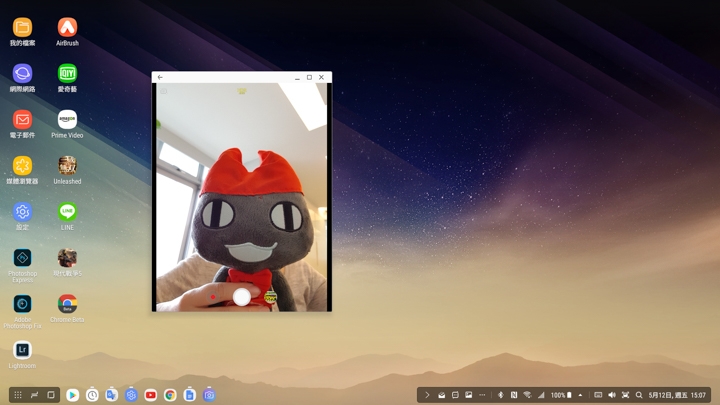Viewport: 720px width, 405px height.
Task: Toggle NFC from the status tray
Action: coord(514,395)
